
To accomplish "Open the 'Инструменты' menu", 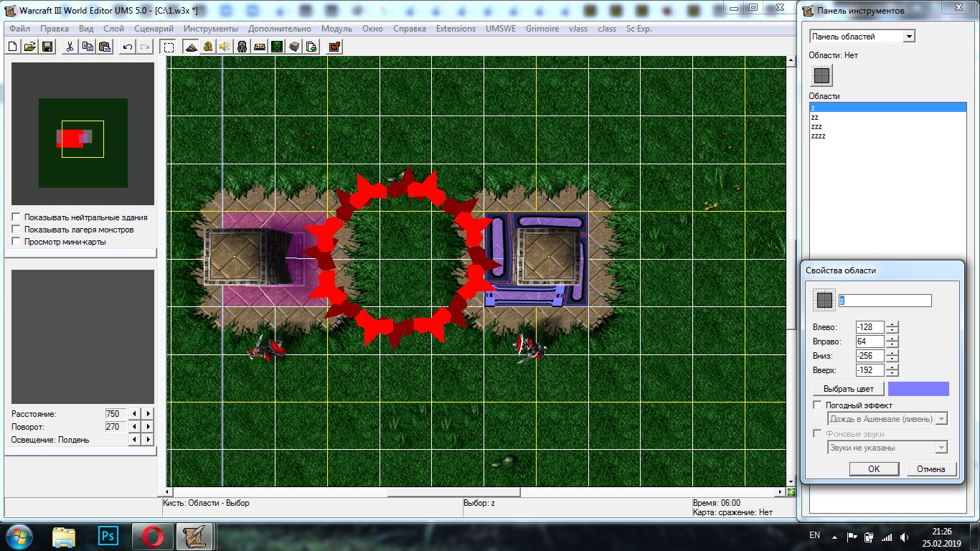I will coord(211,29).
